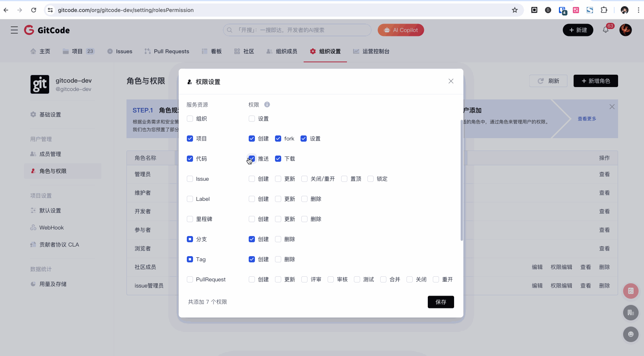Click the AI Copilot button
Image resolution: width=644 pixels, height=356 pixels.
(401, 30)
